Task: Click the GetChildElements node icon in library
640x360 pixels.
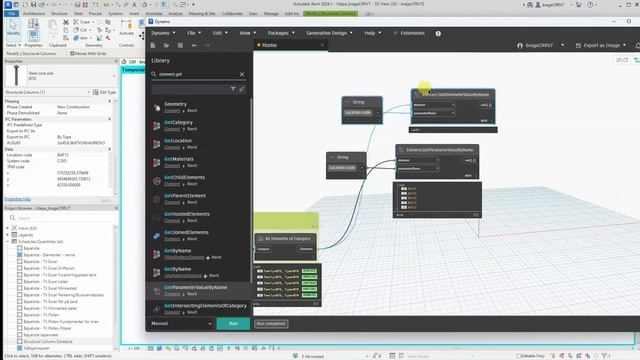Action: pyautogui.click(x=157, y=181)
